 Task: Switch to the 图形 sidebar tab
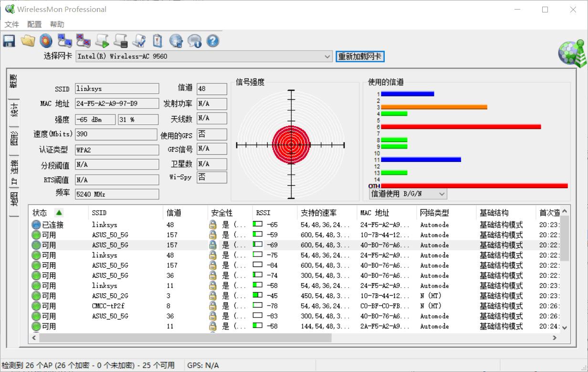[13, 137]
